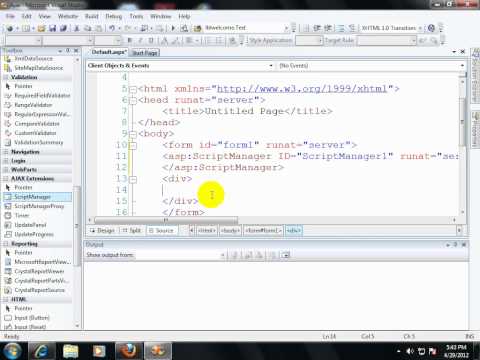This screenshot has height=360, width=480.
Task: Switch to the Default.aspx tab
Action: click(x=109, y=52)
